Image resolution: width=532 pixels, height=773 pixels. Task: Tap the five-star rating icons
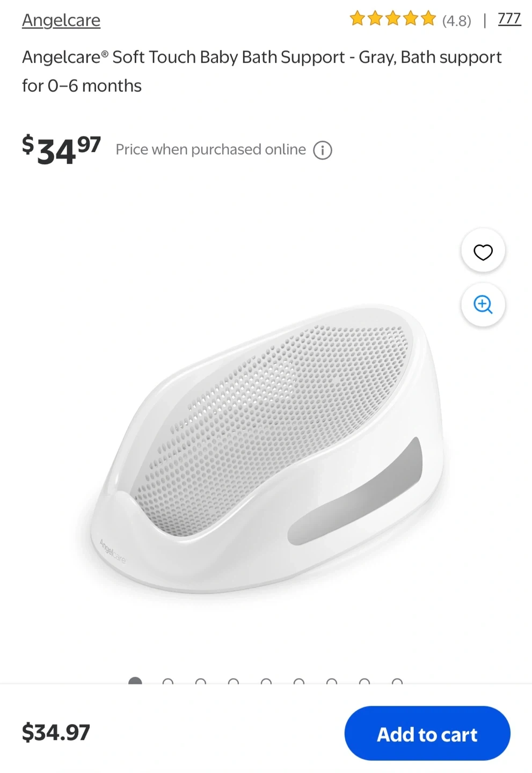(392, 19)
